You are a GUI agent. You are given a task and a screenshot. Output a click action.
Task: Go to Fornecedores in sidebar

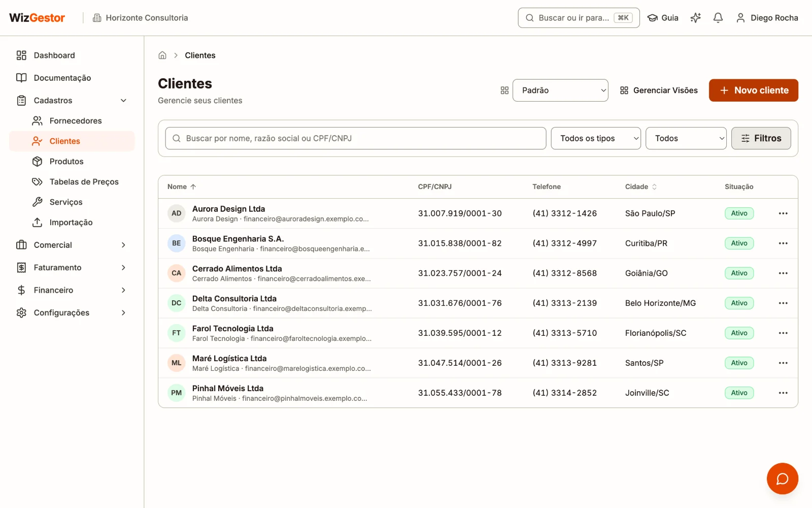coord(72,121)
